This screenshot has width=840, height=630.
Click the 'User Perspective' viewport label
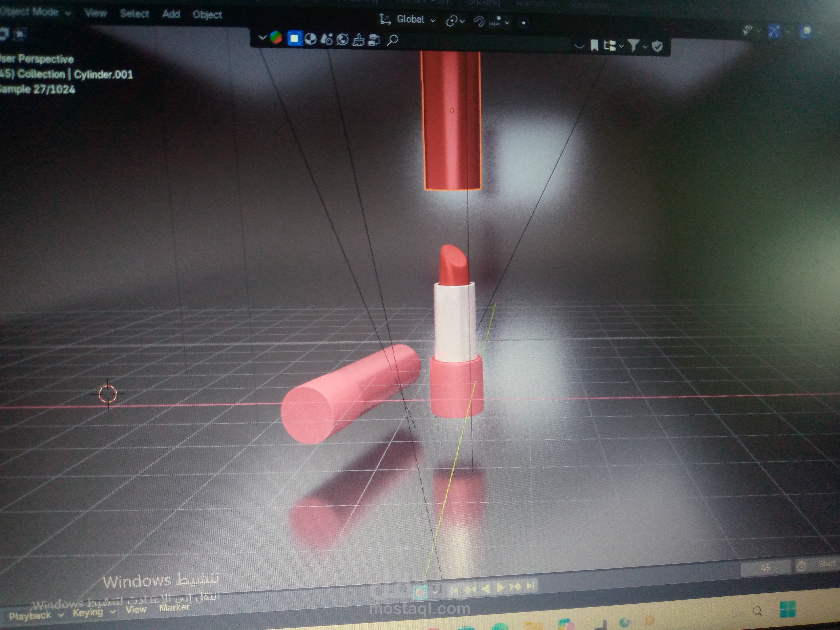tap(37, 59)
